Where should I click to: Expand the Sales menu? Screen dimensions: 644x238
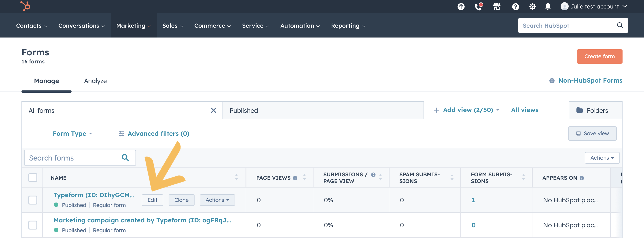point(173,26)
